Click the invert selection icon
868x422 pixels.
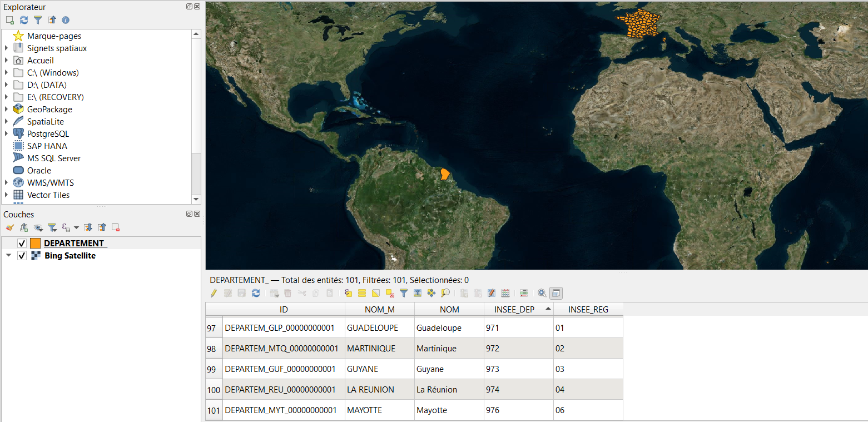pos(376,293)
